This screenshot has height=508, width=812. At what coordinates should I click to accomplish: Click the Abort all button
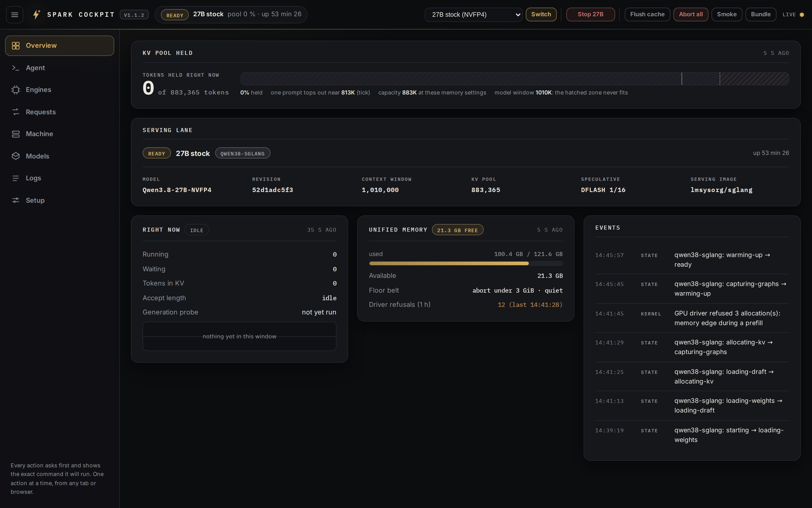690,14
